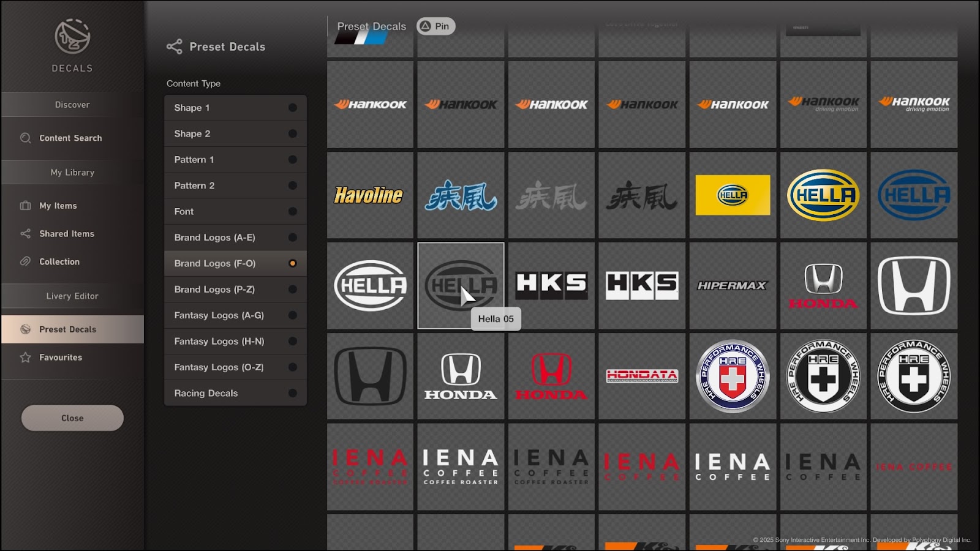The width and height of the screenshot is (980, 551).
Task: Pick the HKS logo with white letters
Action: [x=551, y=286]
